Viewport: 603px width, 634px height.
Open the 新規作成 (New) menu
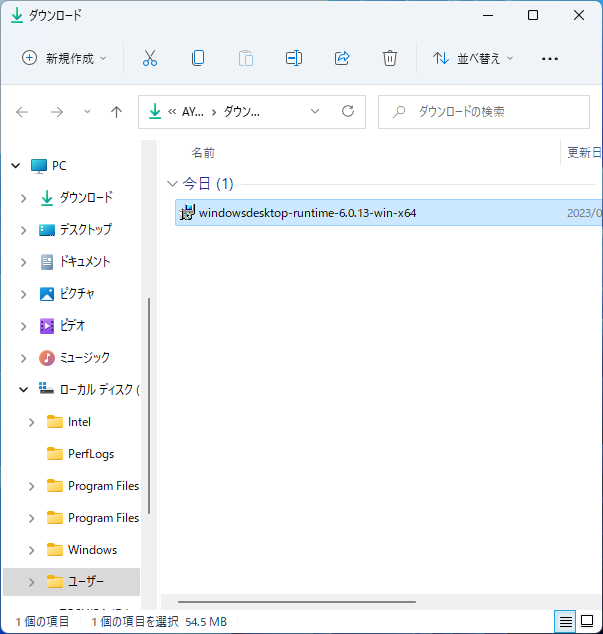tap(64, 59)
